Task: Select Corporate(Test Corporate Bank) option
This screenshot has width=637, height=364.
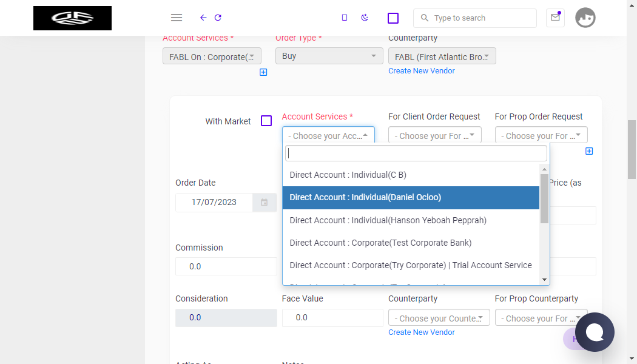Action: point(411,243)
